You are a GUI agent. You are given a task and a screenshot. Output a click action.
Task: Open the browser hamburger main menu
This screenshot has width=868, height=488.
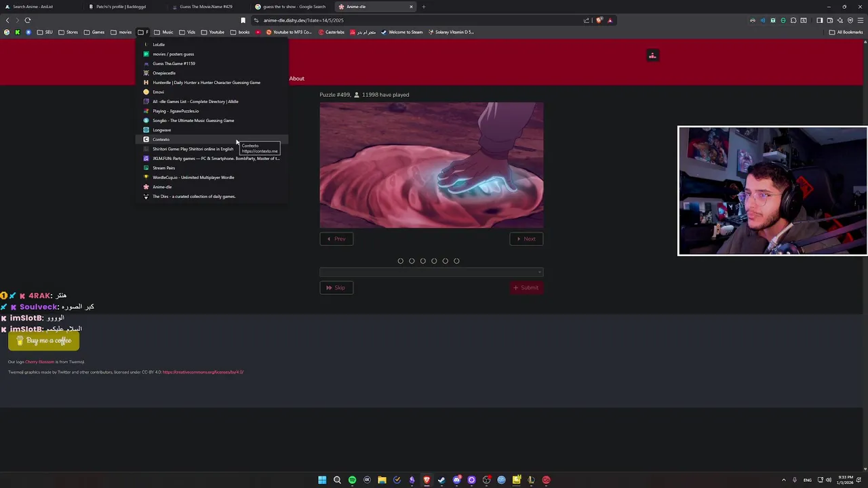[x=861, y=20]
